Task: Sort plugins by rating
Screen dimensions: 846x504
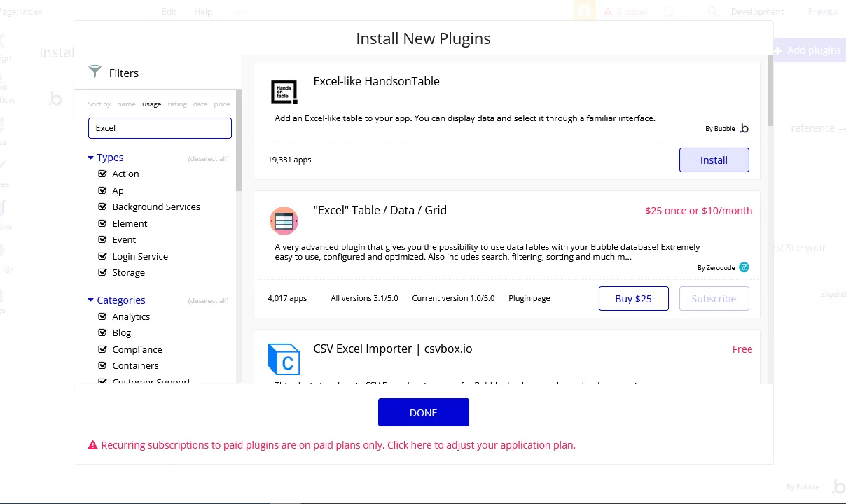Action: (x=177, y=104)
